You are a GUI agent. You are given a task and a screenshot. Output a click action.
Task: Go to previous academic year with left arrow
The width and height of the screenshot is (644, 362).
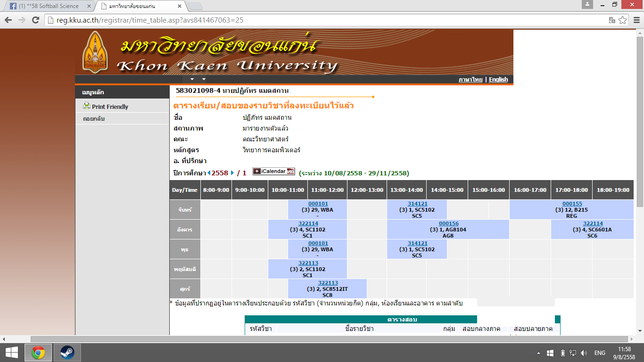209,173
